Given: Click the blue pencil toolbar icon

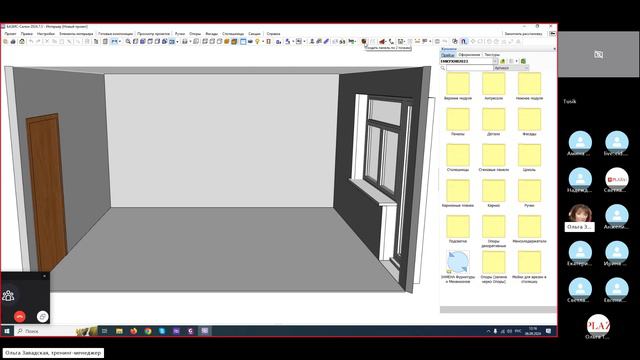Looking at the screenshot, I should coord(326,42).
